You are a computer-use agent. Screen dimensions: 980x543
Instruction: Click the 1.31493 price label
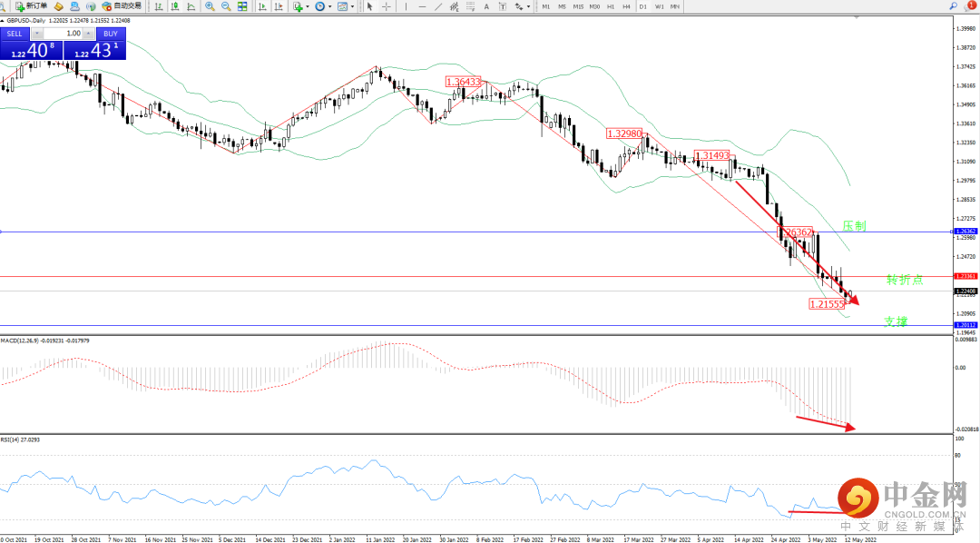point(712,156)
